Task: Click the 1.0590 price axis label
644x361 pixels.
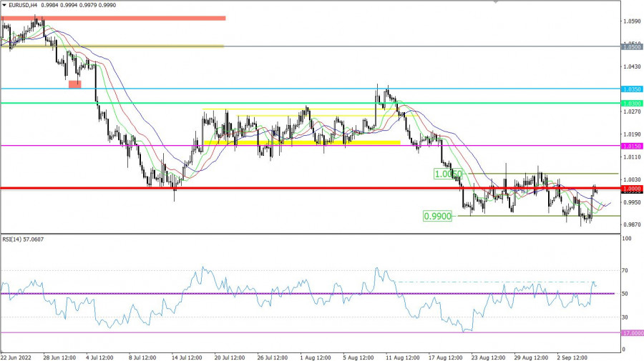Action: tap(631, 21)
